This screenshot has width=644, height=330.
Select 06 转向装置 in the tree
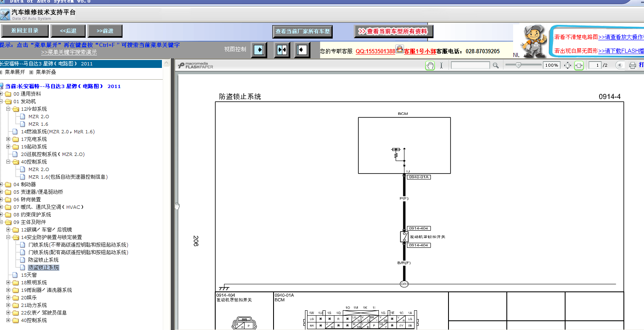[x=27, y=200]
